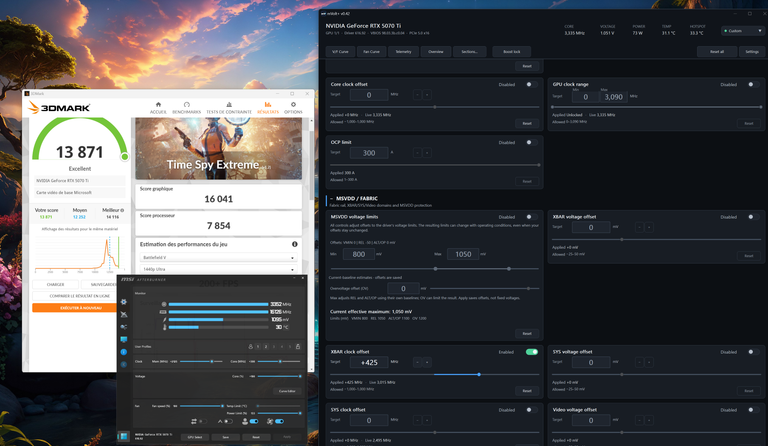
Task: Open 1440p Ultra resolution dropdown
Action: (x=218, y=269)
